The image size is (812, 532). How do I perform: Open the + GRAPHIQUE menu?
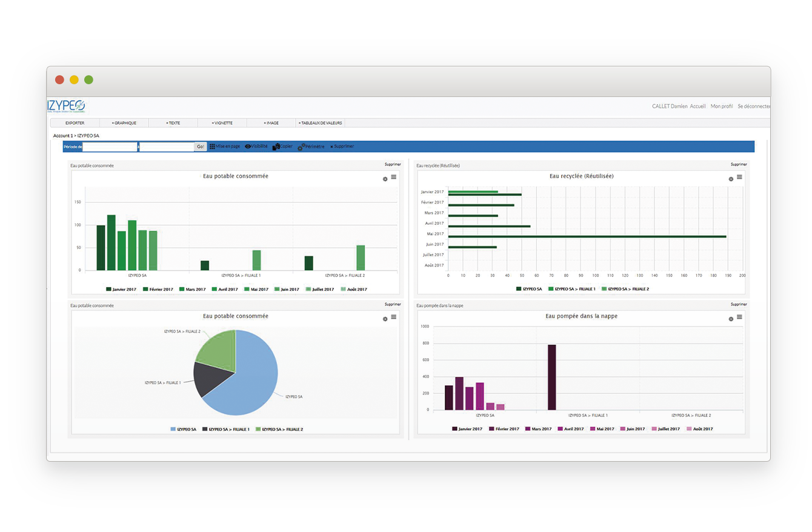click(124, 123)
